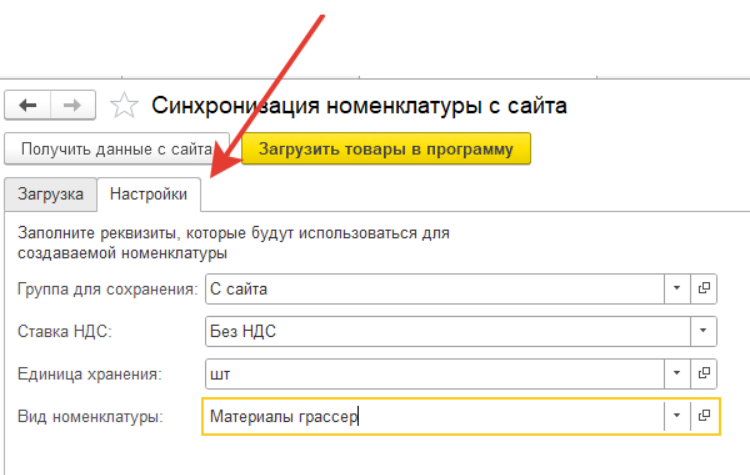This screenshot has height=475, width=750.
Task: Expand the 'Ставка НДС' dropdown list
Action: click(x=704, y=331)
